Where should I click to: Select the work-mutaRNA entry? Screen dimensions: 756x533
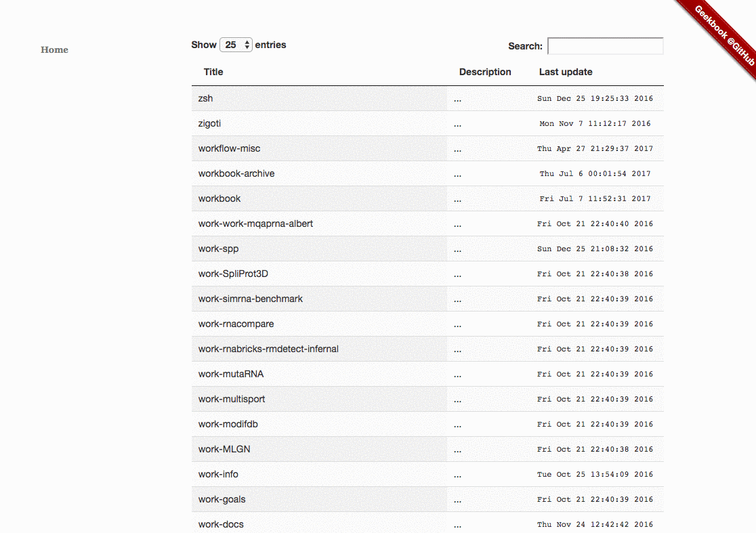tap(231, 374)
